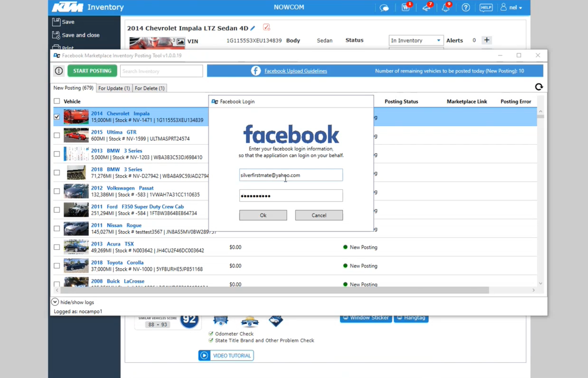Check the 2012 Volkswagen Passat checkbox
Image resolution: width=588 pixels, height=378 pixels.
click(57, 191)
